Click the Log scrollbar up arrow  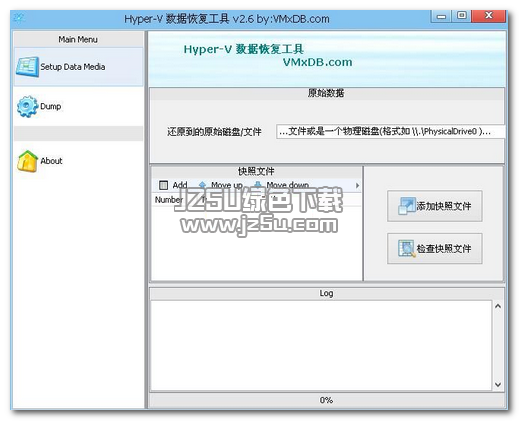coord(498,306)
